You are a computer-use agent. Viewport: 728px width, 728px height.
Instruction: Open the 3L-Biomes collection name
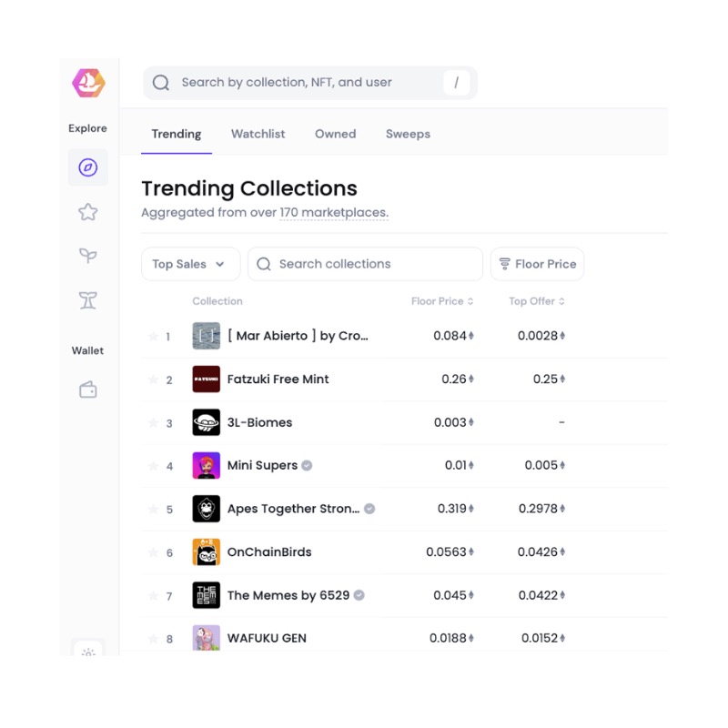click(259, 422)
